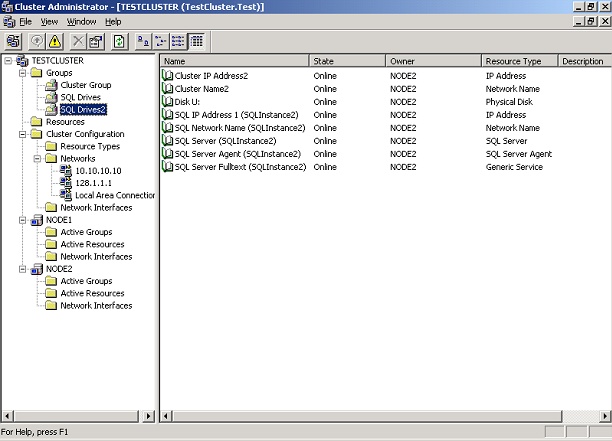Click the details pane left scroll arrow
Viewport: 612px width, 441px height.
pos(166,416)
